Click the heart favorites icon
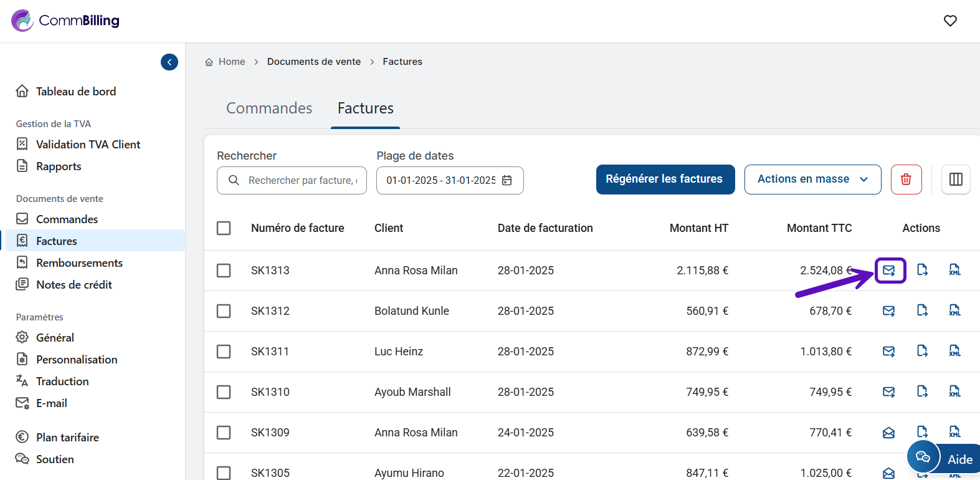Screen dimensions: 980x480 [x=950, y=21]
